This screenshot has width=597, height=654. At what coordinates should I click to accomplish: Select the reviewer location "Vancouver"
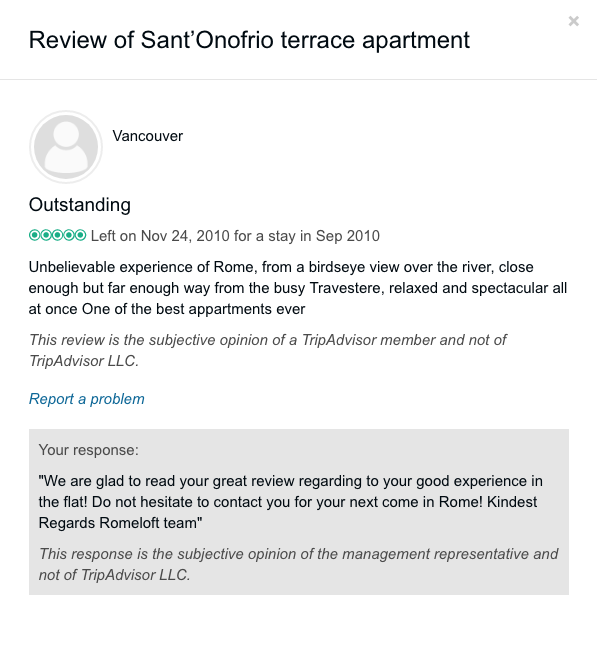click(147, 136)
